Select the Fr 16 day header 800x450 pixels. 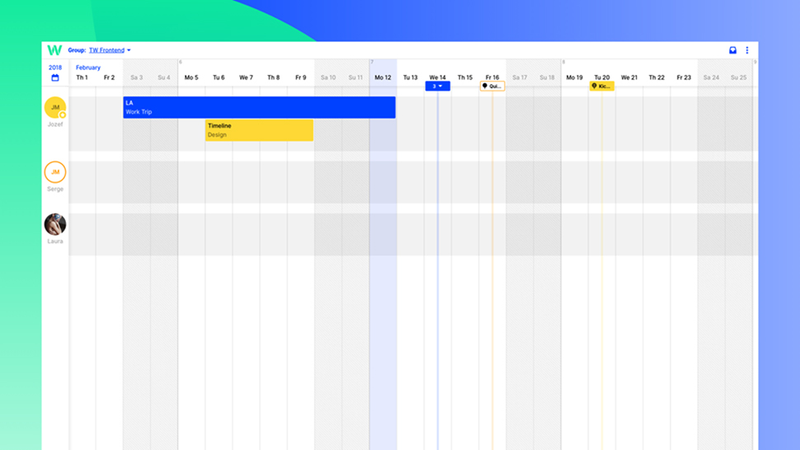click(492, 78)
